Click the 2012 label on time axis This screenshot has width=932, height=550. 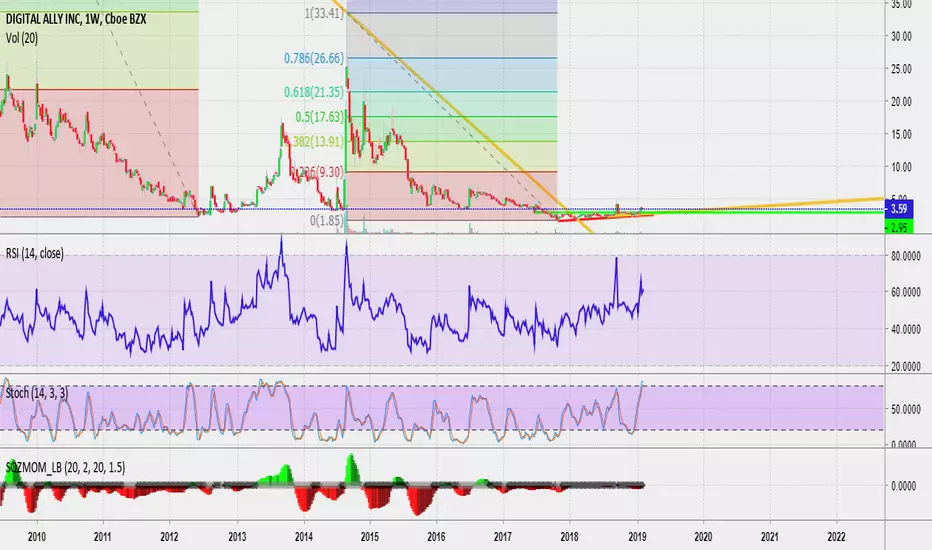[x=170, y=536]
